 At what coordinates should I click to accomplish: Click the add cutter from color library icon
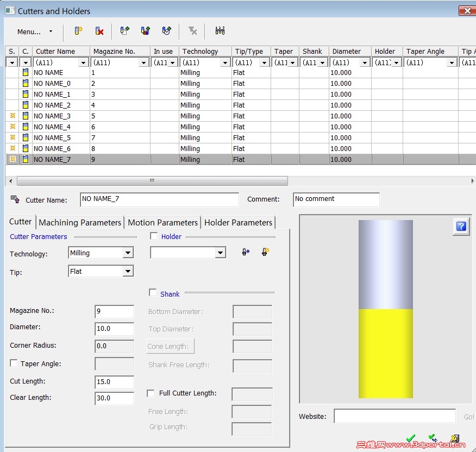(146, 30)
